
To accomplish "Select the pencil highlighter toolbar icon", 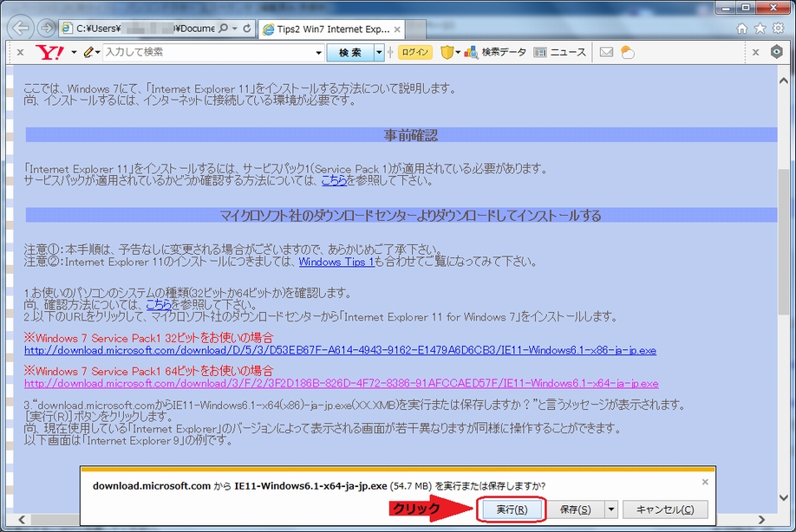I will point(88,52).
